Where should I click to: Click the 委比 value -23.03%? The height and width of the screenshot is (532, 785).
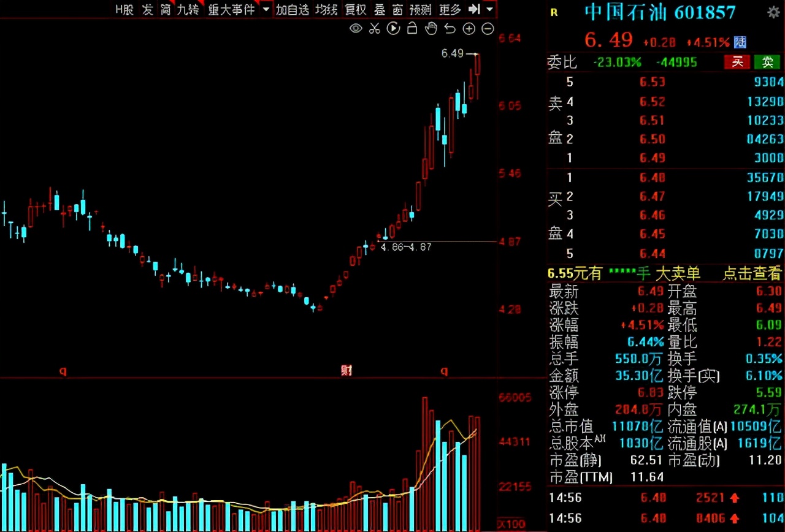click(617, 62)
